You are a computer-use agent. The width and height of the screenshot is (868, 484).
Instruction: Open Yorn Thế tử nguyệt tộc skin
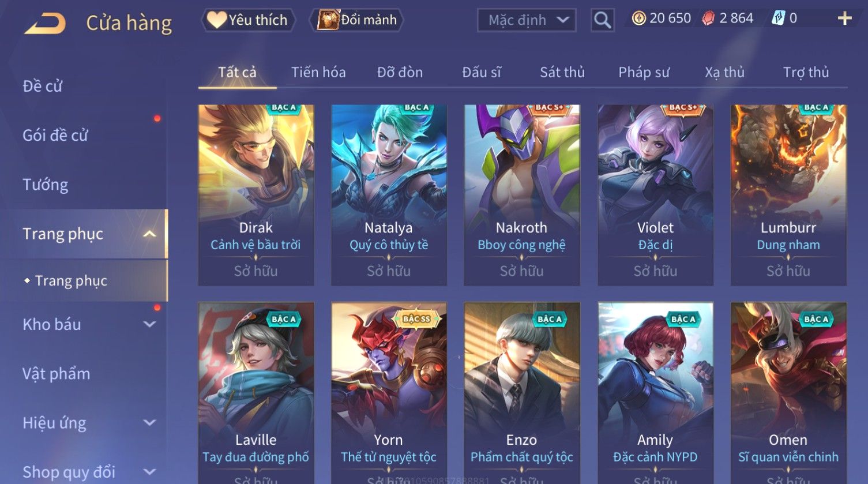coord(389,392)
